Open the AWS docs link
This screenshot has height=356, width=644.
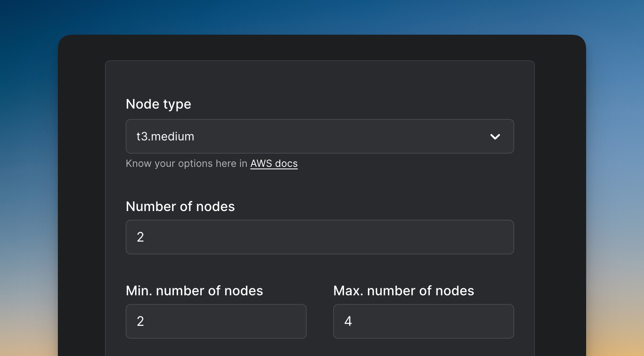pos(274,164)
